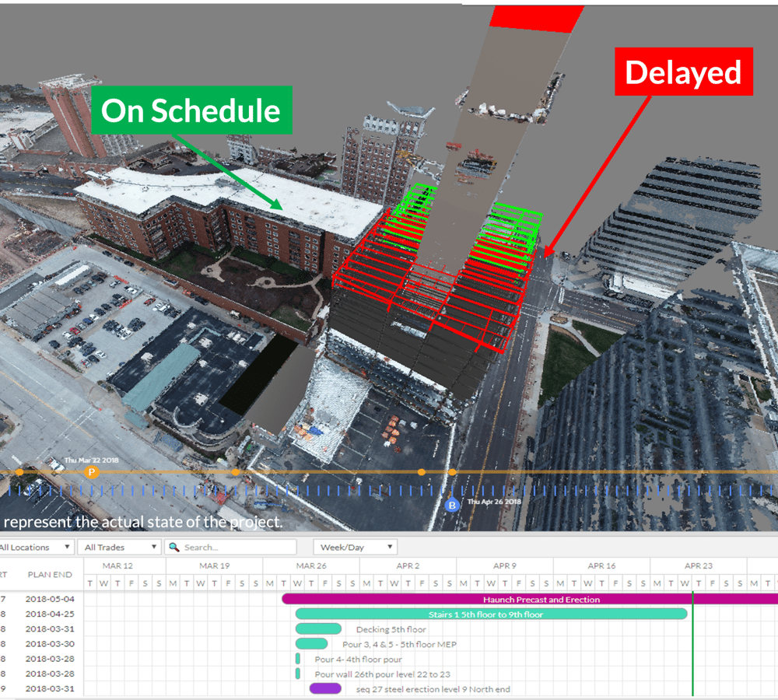The image size is (778, 700).
Task: Open the All Trades dropdown
Action: [118, 547]
